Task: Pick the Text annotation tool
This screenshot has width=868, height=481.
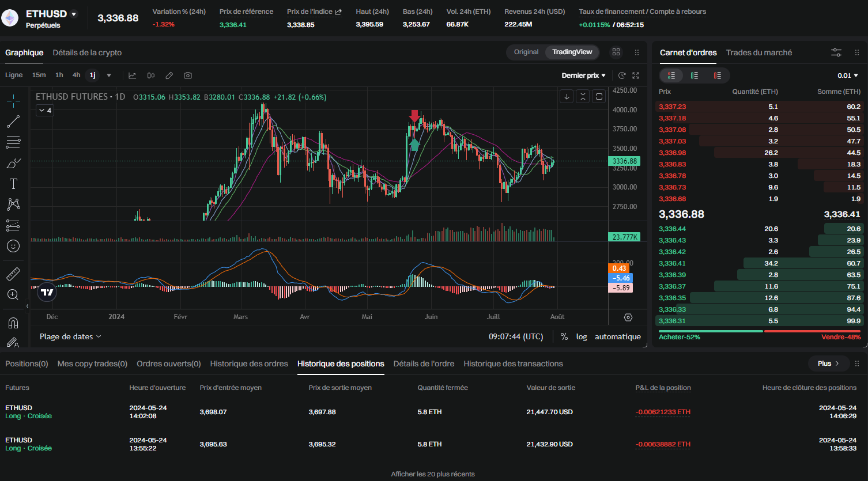Action: 13,184
